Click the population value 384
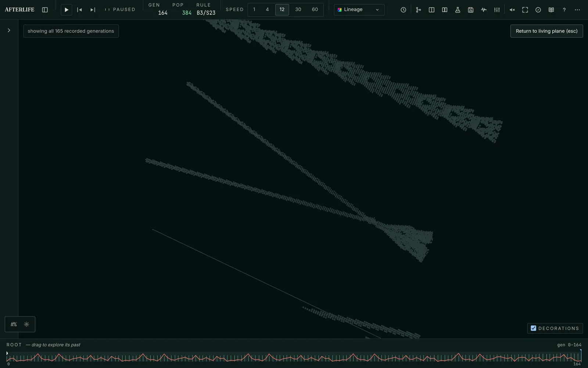588x368 pixels. 187,13
